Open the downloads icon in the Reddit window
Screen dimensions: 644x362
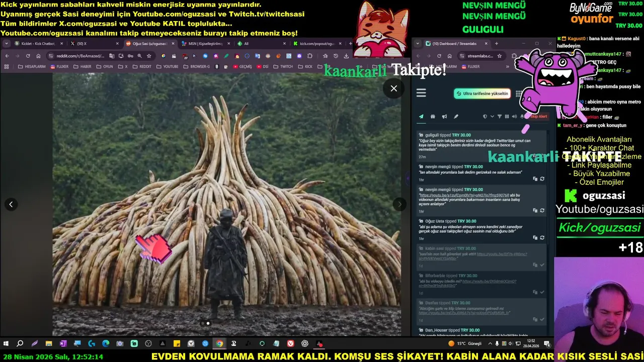pyautogui.click(x=346, y=56)
